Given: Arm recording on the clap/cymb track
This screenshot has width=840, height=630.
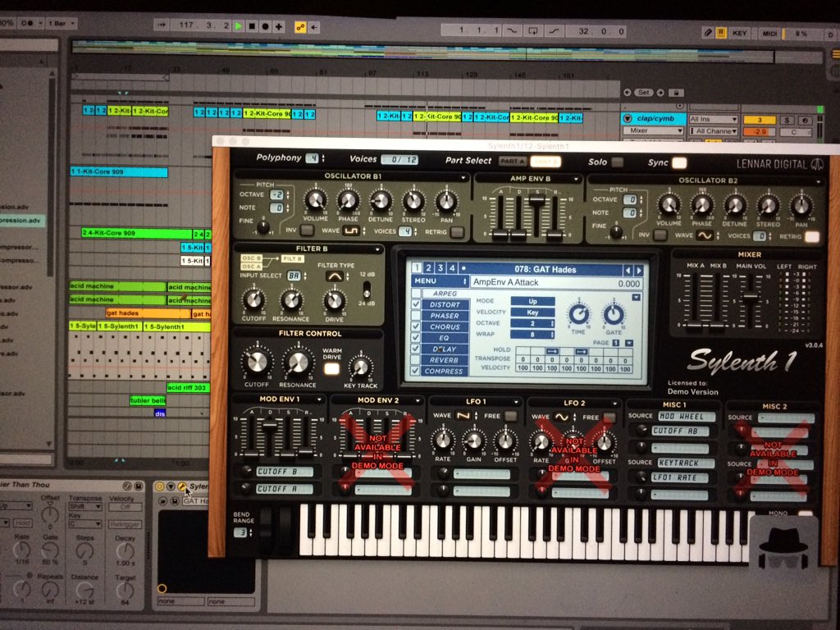Looking at the screenshot, I should point(804,121).
